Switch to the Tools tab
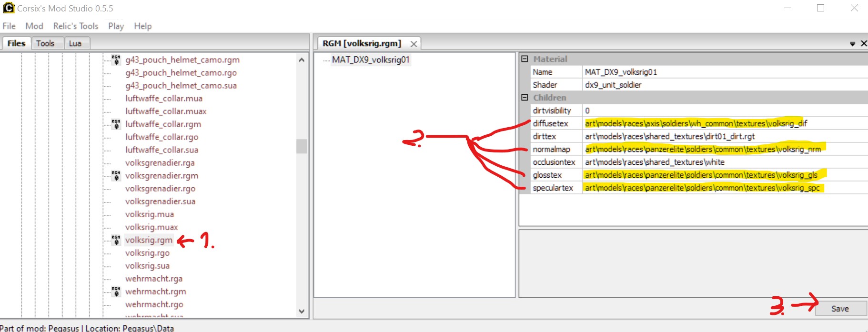Viewport: 868px width, 332px height. pyautogui.click(x=45, y=43)
